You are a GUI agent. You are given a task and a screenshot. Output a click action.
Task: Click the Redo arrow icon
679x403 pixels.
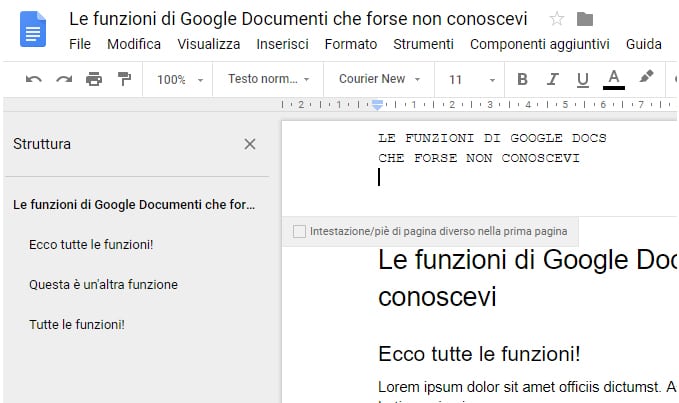point(64,79)
